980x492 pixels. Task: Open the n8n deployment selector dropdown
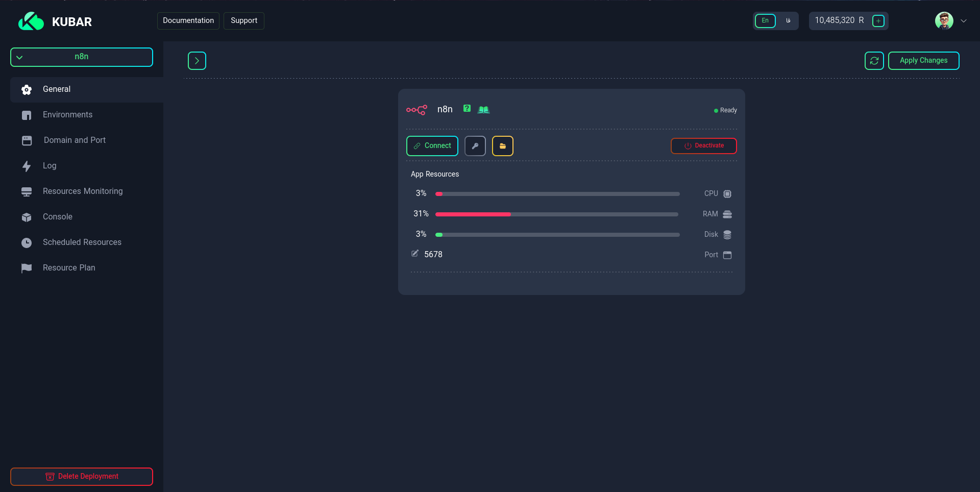tap(82, 57)
